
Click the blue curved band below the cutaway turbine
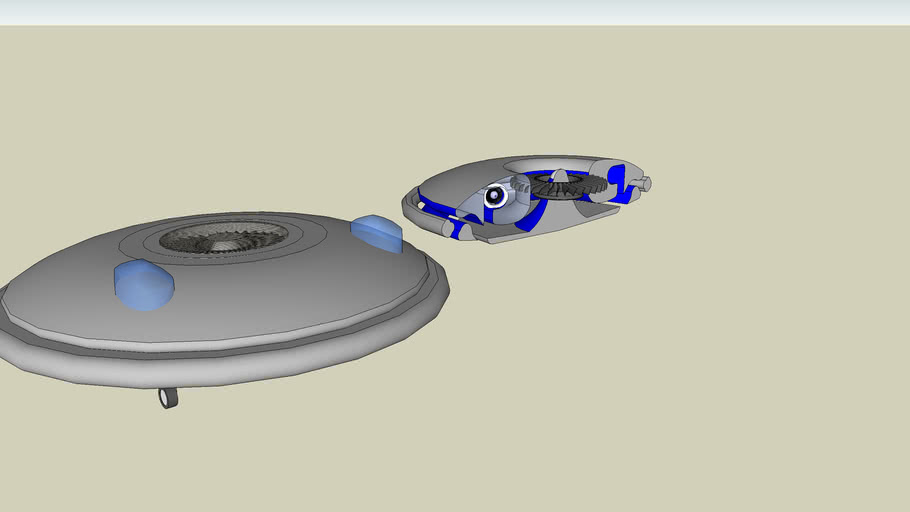(531, 217)
